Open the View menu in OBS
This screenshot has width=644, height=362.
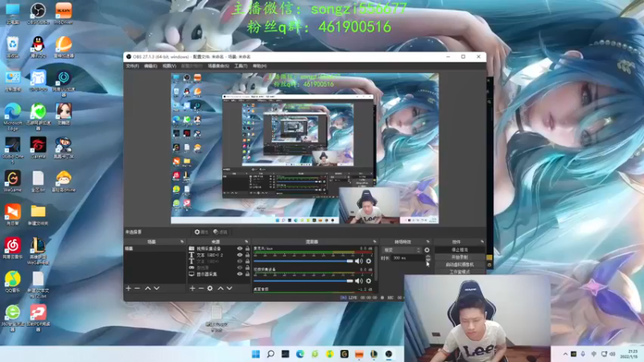coord(169,66)
